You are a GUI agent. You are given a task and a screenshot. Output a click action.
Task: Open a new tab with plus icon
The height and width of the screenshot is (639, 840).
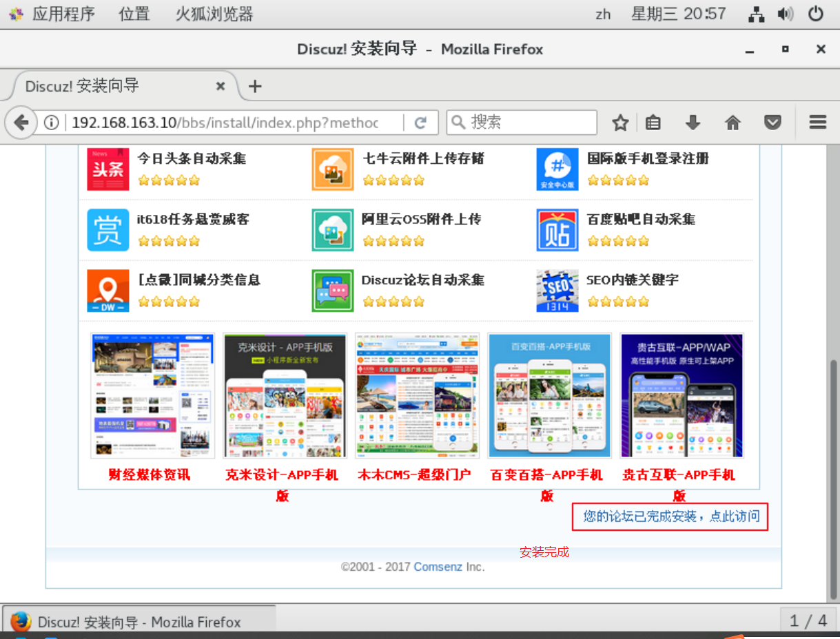point(255,86)
